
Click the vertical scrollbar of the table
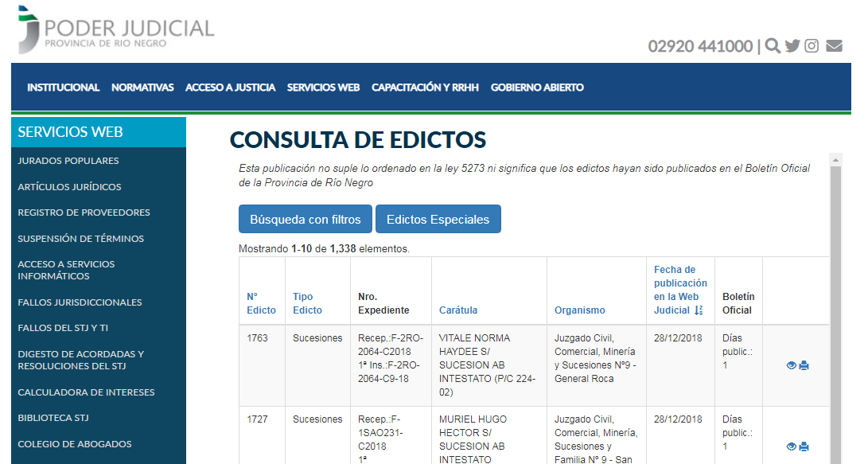click(x=835, y=318)
